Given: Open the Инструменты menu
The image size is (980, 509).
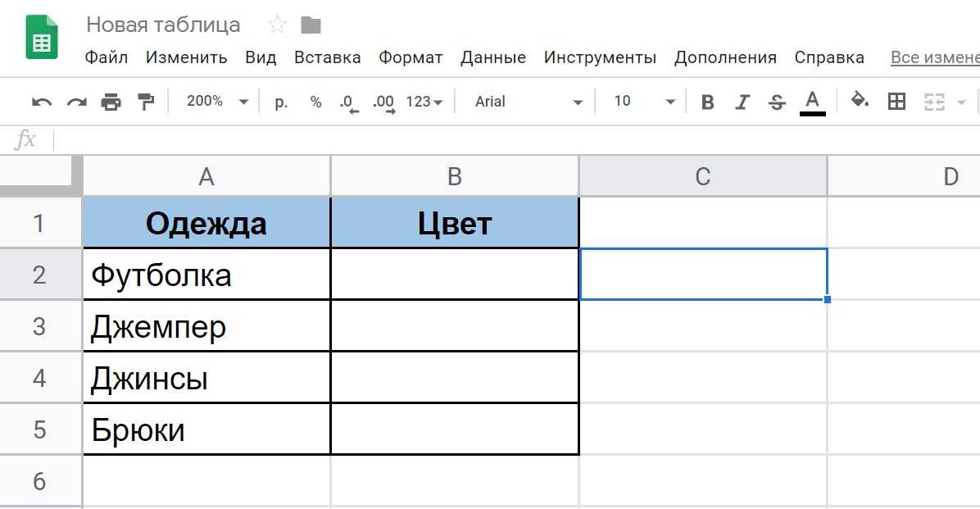Looking at the screenshot, I should 600,57.
